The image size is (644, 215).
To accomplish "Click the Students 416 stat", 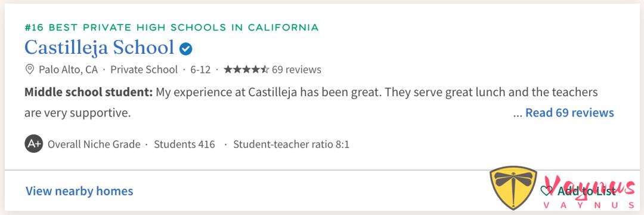I will [x=184, y=145].
